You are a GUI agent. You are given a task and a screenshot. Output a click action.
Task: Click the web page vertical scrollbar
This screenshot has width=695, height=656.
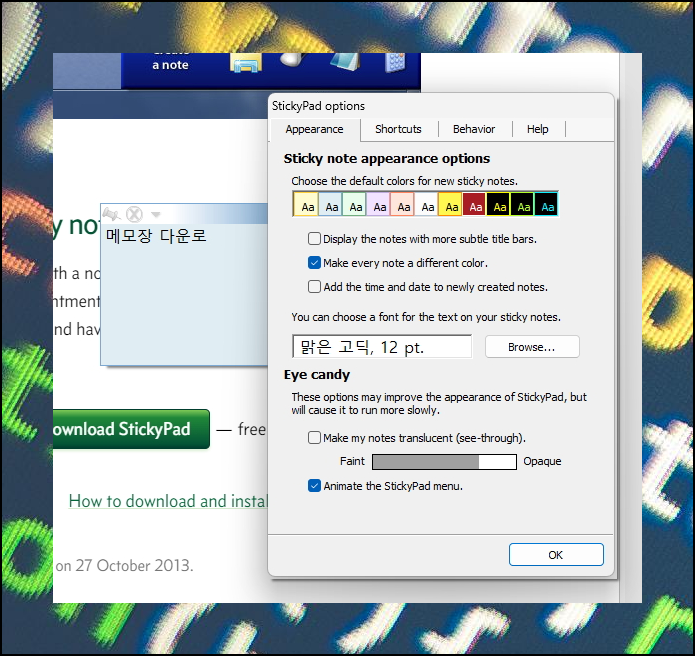[630, 328]
